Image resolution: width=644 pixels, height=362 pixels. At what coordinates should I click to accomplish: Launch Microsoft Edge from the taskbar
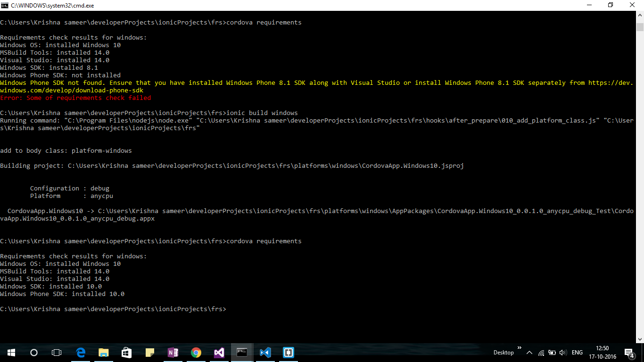(81, 352)
